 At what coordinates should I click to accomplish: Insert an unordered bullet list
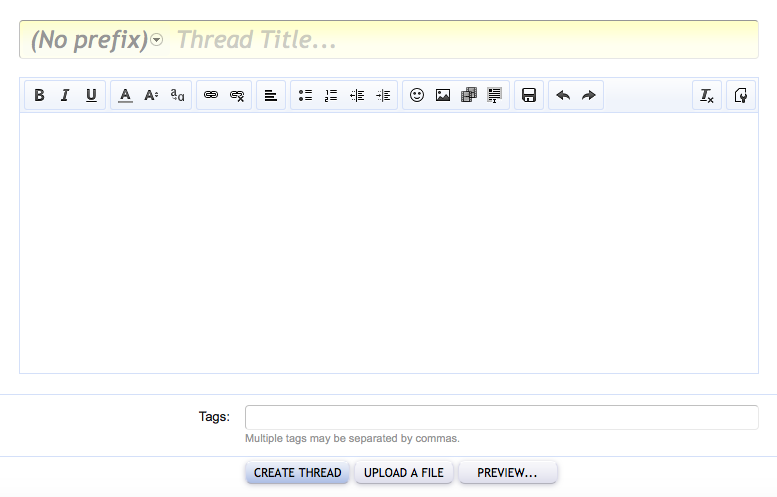(x=305, y=96)
